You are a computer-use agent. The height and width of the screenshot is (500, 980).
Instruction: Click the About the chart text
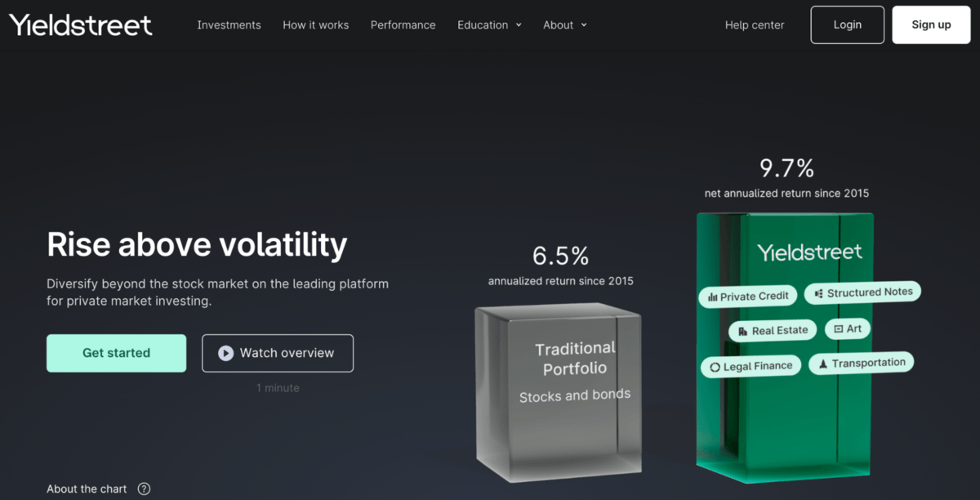coord(87,489)
